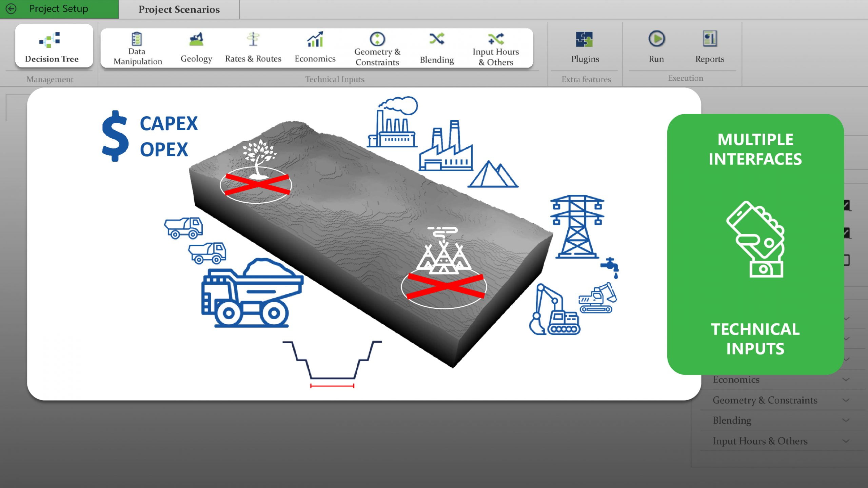Open Rates & Routes signpost icon

click(253, 39)
